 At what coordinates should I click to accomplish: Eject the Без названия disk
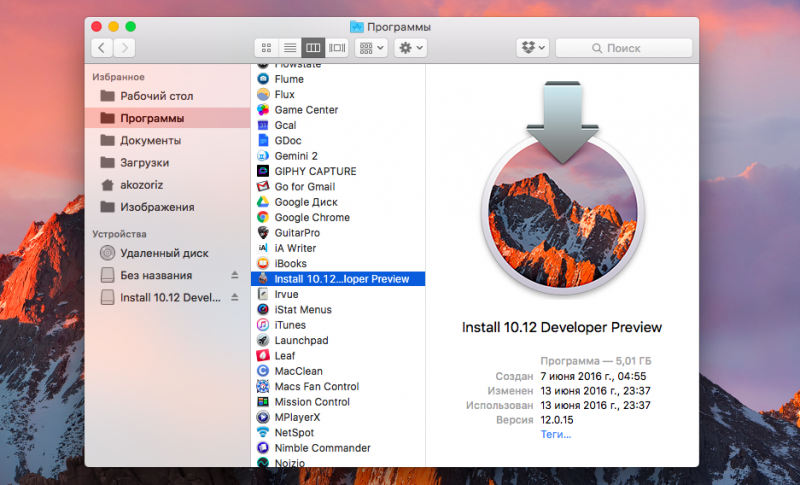tap(235, 275)
